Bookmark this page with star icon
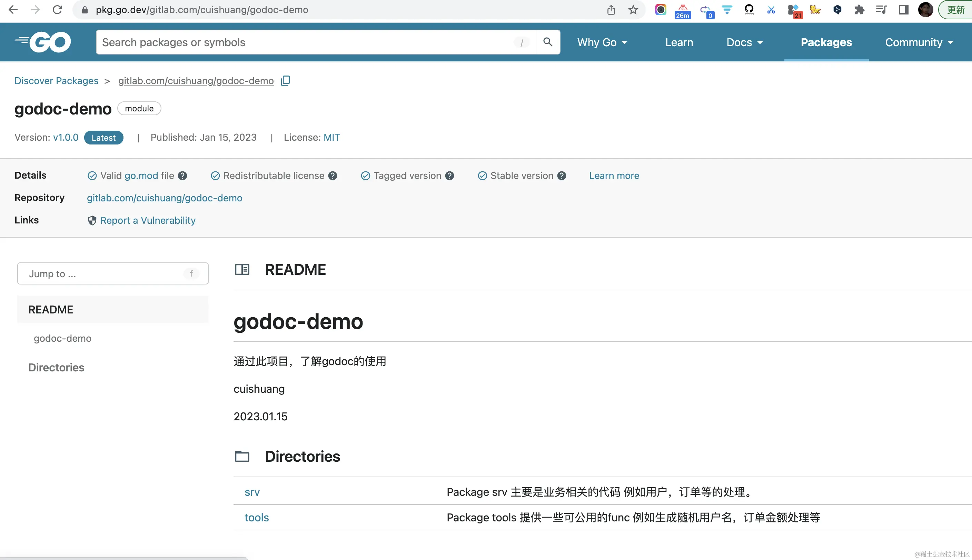Image resolution: width=972 pixels, height=560 pixels. pos(633,10)
